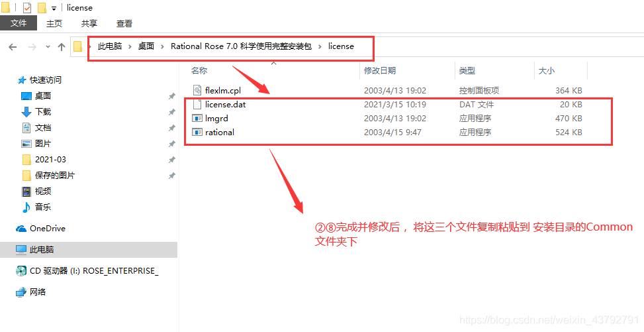This screenshot has width=644, height=332.
Task: Open OneDrive in the navigation pane
Action: (x=48, y=229)
